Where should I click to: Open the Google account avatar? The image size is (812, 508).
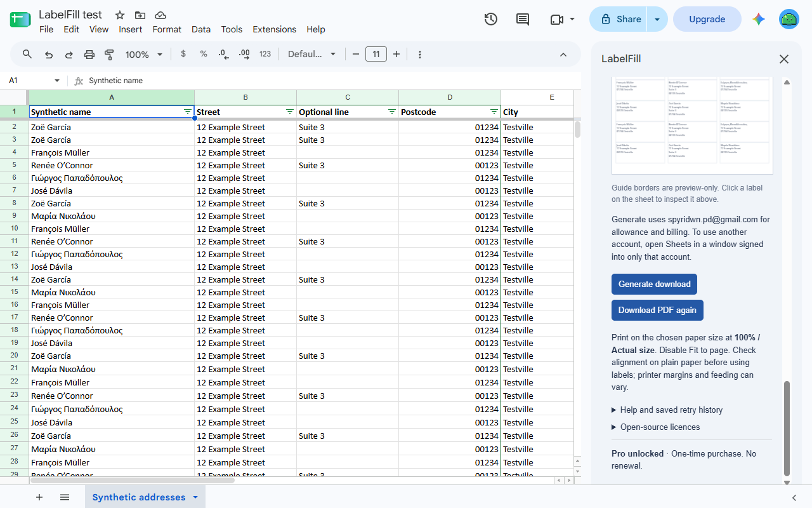(x=789, y=19)
